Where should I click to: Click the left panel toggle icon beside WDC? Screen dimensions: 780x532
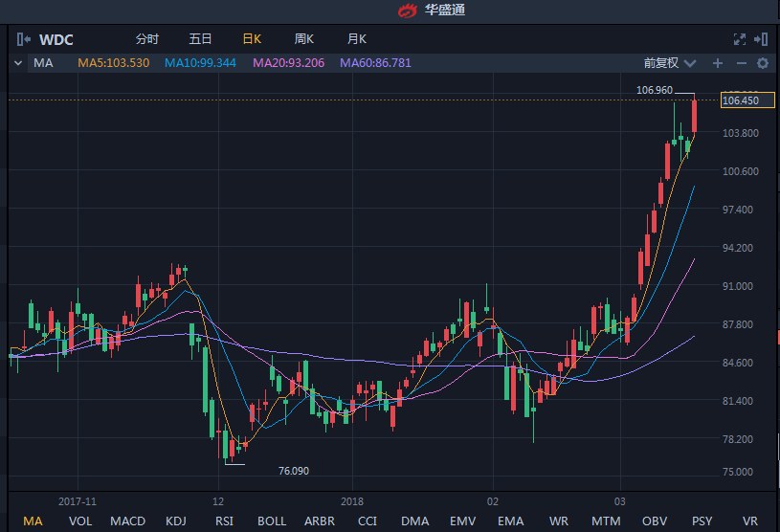[24, 39]
